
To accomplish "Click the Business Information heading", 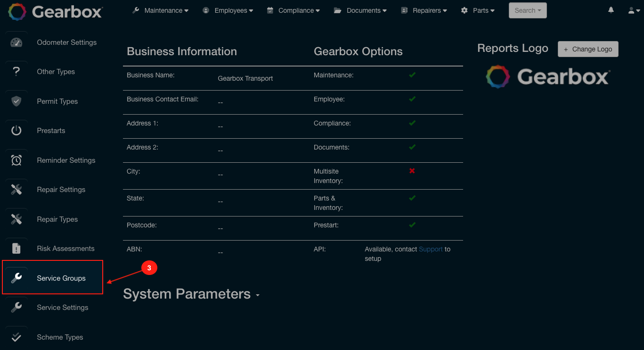I will click(x=182, y=51).
